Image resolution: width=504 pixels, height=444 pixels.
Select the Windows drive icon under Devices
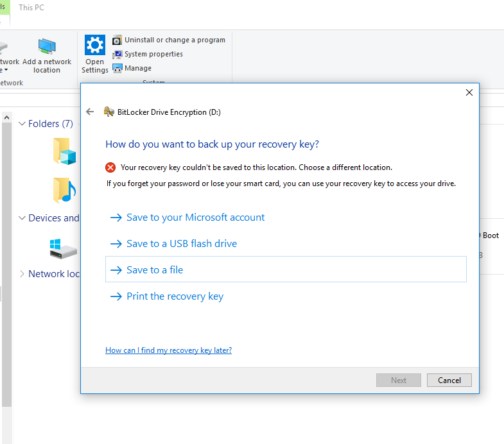click(64, 249)
